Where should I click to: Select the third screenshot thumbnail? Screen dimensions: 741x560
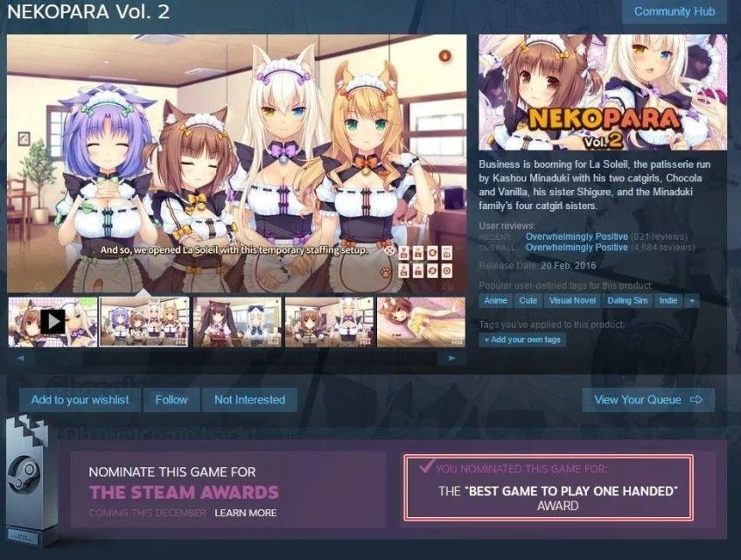(237, 322)
